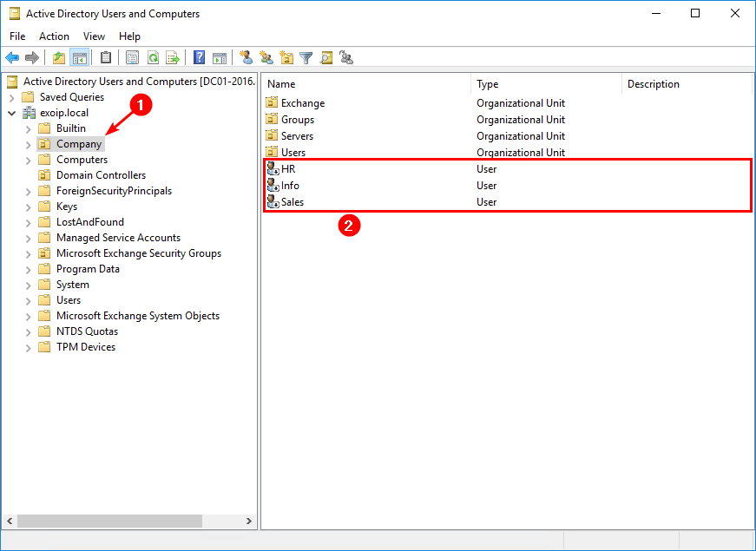Toggle the console tree pane visibility
The height and width of the screenshot is (551, 756).
tap(79, 57)
